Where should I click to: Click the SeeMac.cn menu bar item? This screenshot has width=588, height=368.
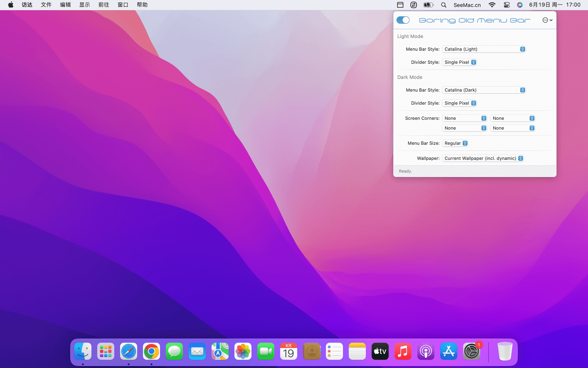[467, 5]
